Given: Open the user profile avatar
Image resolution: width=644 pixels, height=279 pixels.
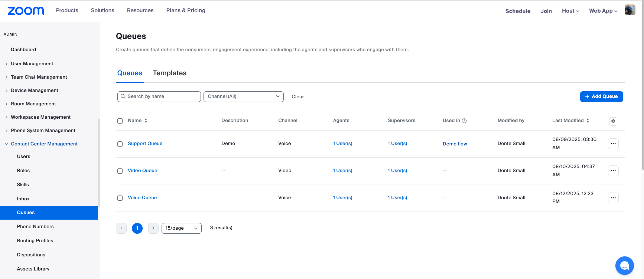Looking at the screenshot, I should 630,10.
